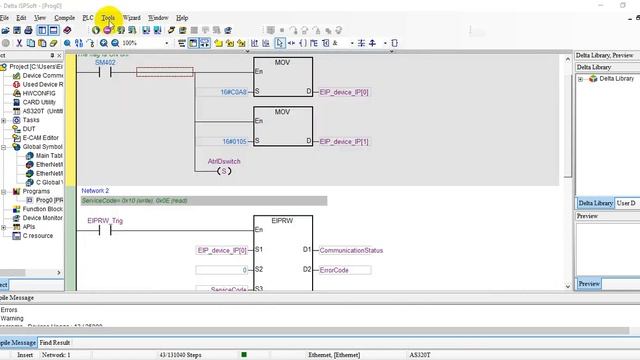640x360 pixels.
Task: Select CARD Utility in project tree
Action: point(39,102)
